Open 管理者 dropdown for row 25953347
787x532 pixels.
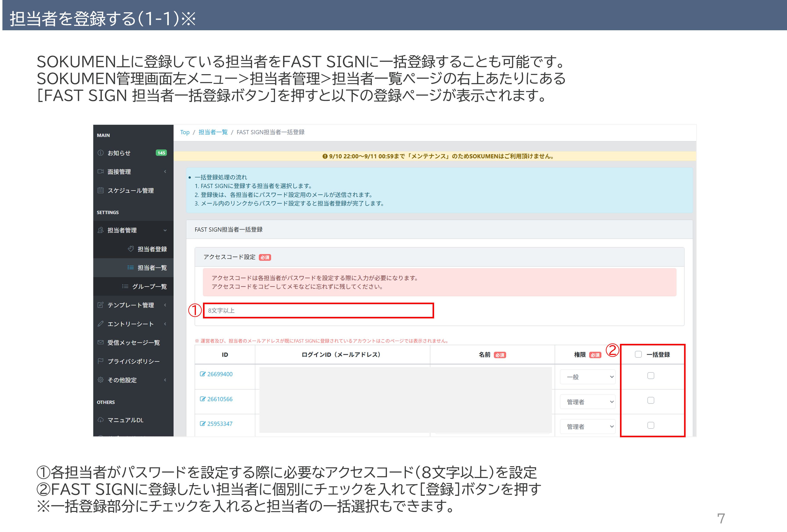point(588,427)
